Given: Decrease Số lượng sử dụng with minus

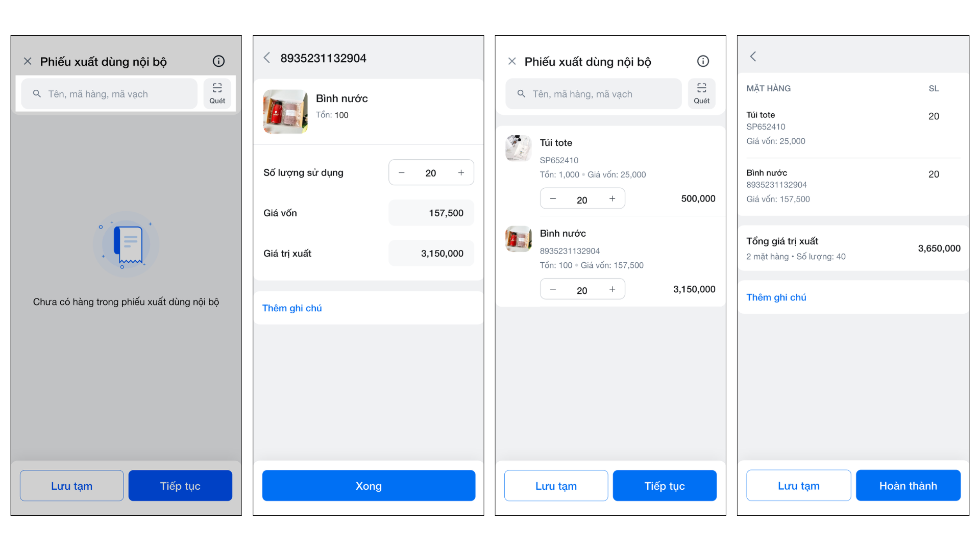Looking at the screenshot, I should point(402,172).
